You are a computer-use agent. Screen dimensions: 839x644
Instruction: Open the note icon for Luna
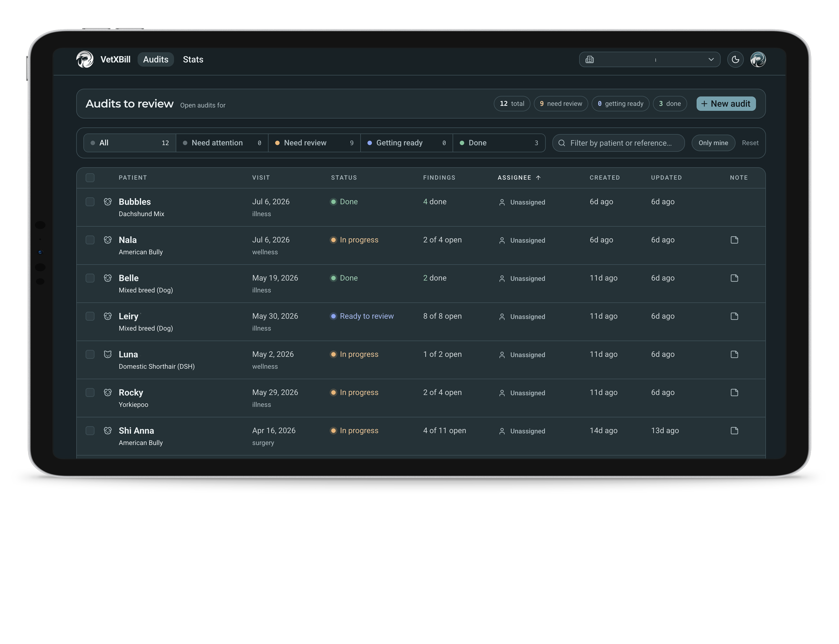coord(734,354)
